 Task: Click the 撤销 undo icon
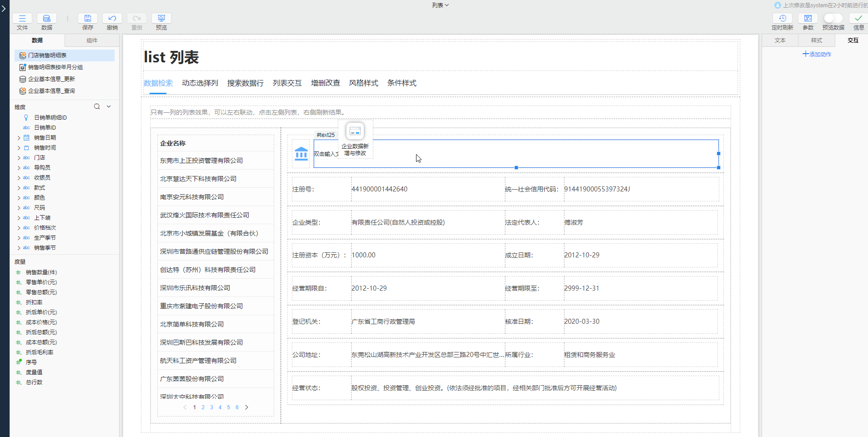pyautogui.click(x=112, y=19)
